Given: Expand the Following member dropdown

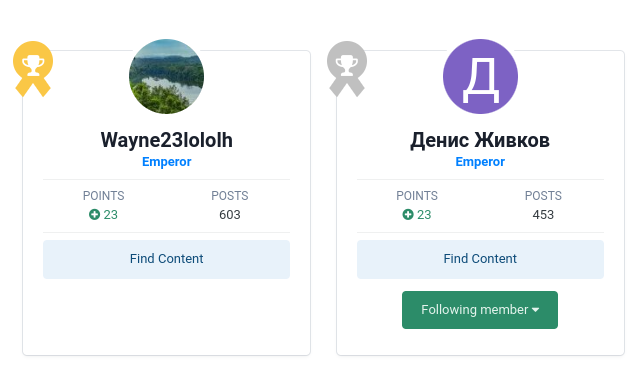Looking at the screenshot, I should click(x=480, y=310).
